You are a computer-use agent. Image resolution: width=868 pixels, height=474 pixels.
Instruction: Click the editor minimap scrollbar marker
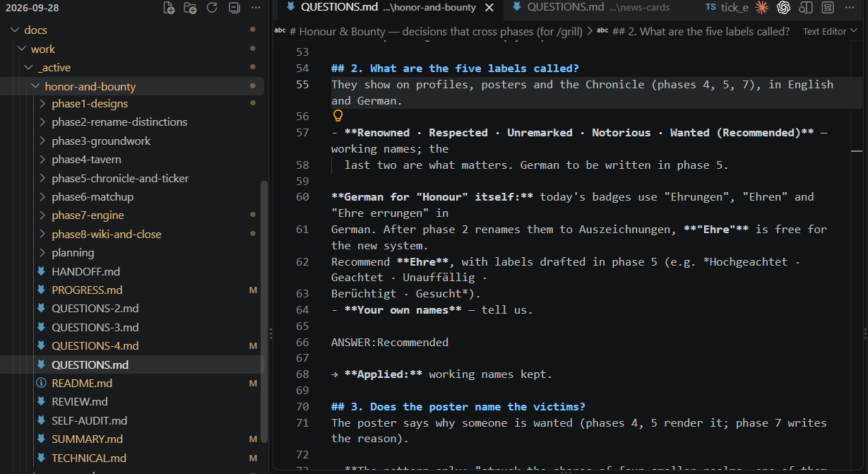[x=857, y=151]
